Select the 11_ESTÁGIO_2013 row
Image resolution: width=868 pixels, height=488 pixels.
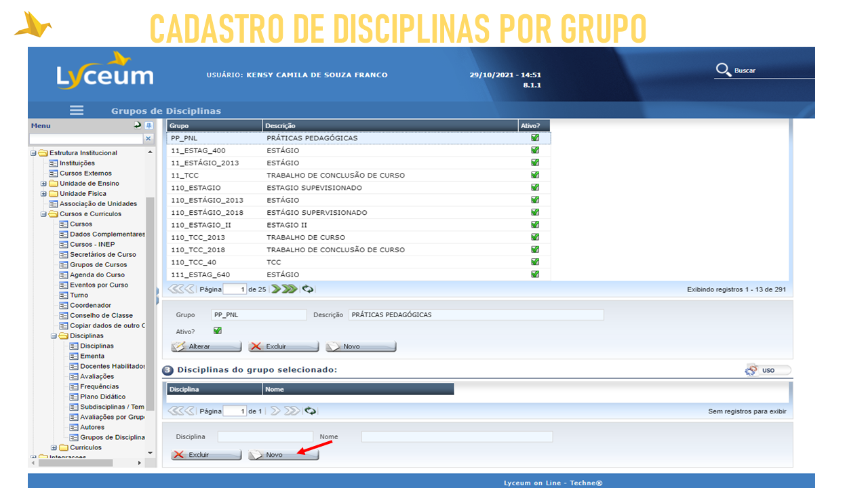tap(359, 163)
